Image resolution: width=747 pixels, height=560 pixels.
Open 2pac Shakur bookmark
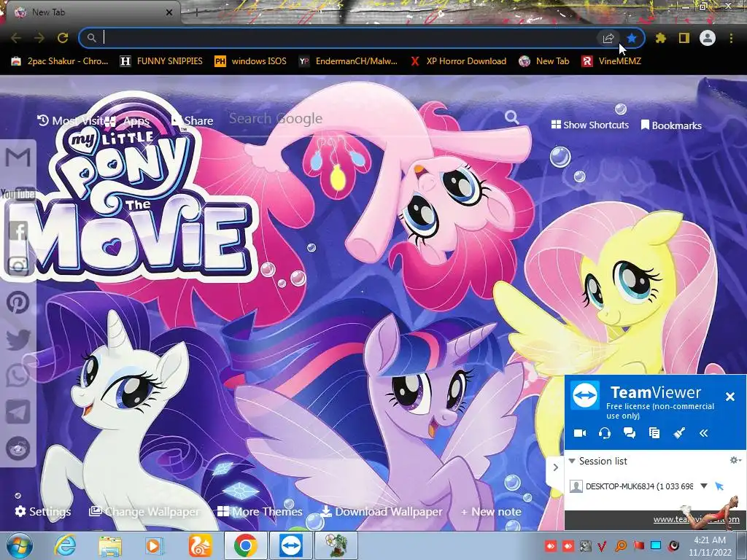pos(60,61)
